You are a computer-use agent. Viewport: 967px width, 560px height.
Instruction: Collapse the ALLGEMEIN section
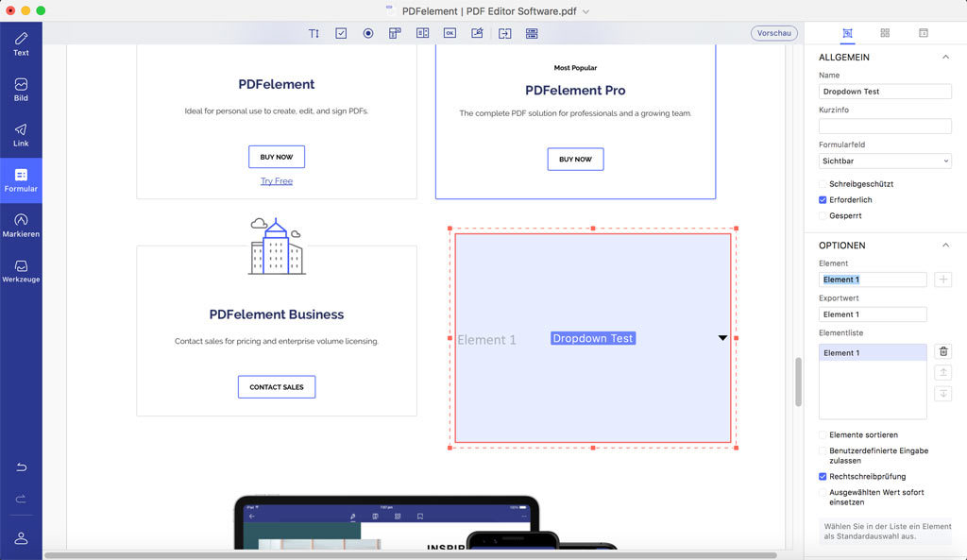pyautogui.click(x=945, y=57)
